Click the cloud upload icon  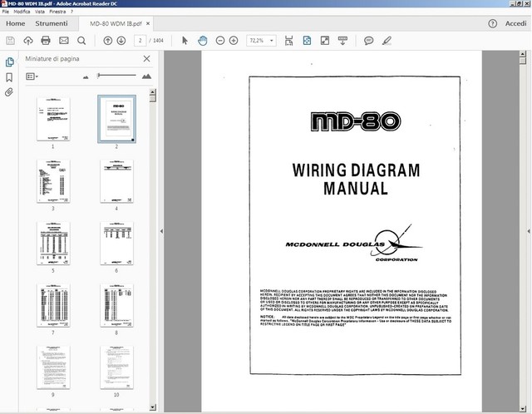[28, 41]
